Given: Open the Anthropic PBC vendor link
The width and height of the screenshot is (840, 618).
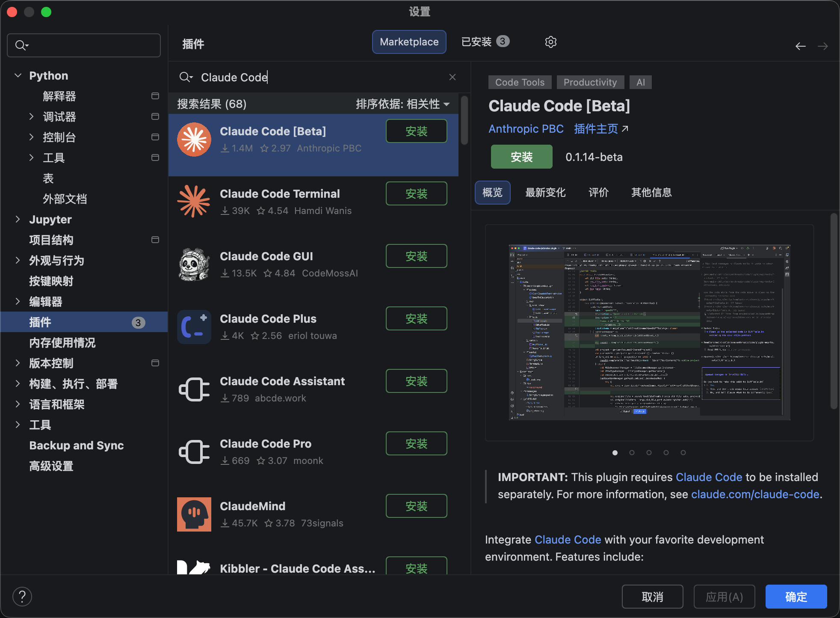Looking at the screenshot, I should pos(526,129).
